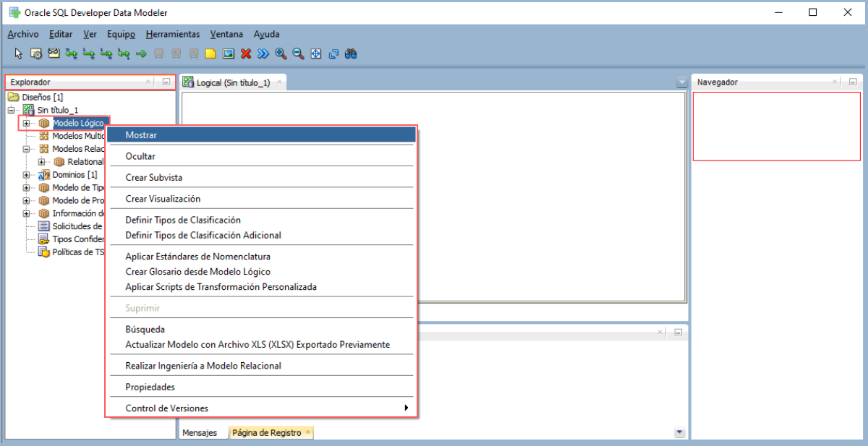
Task: Open the Equipo menu
Action: [121, 34]
